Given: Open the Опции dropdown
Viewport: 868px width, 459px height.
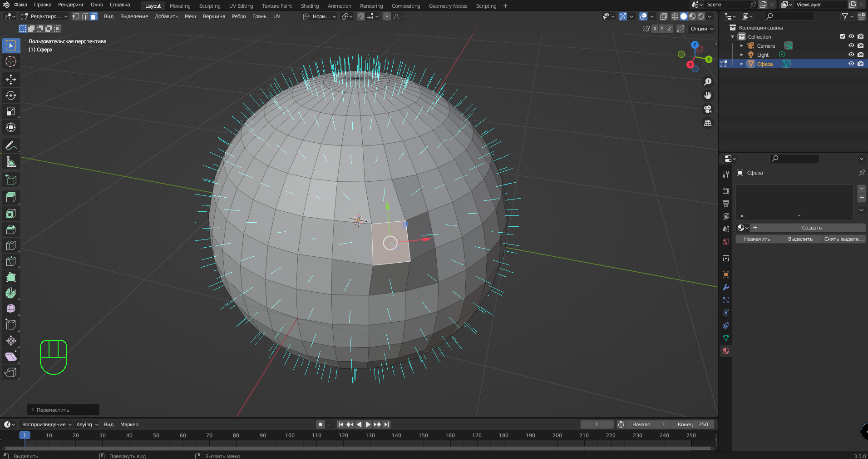Looking at the screenshot, I should pyautogui.click(x=702, y=29).
